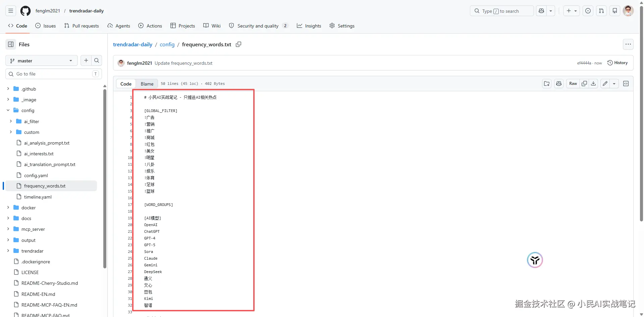The height and width of the screenshot is (317, 644).
Task: View the file commit History
Action: coord(618,63)
